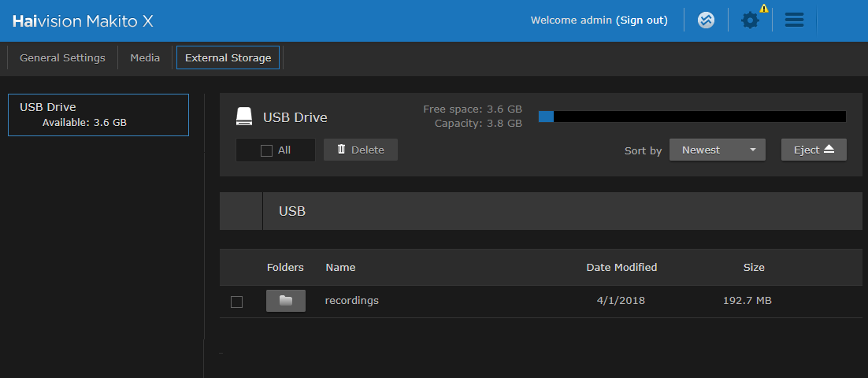Switch to the Media tab

(x=145, y=57)
